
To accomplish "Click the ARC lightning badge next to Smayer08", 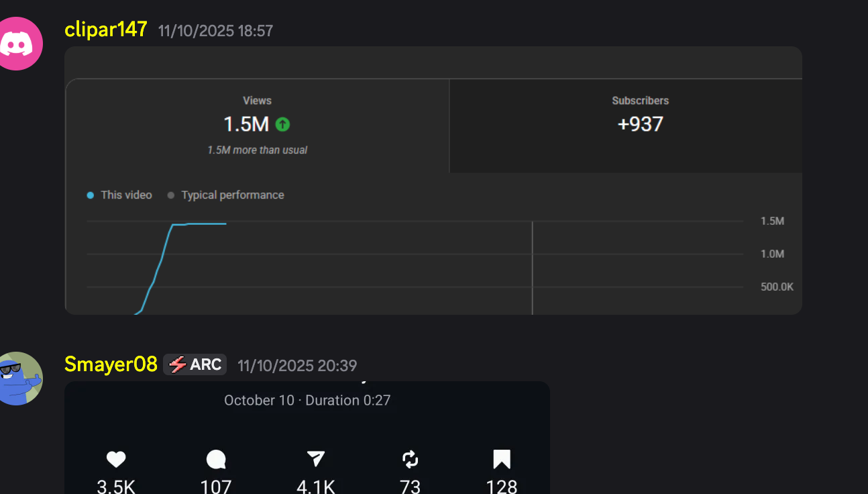I will coord(195,364).
